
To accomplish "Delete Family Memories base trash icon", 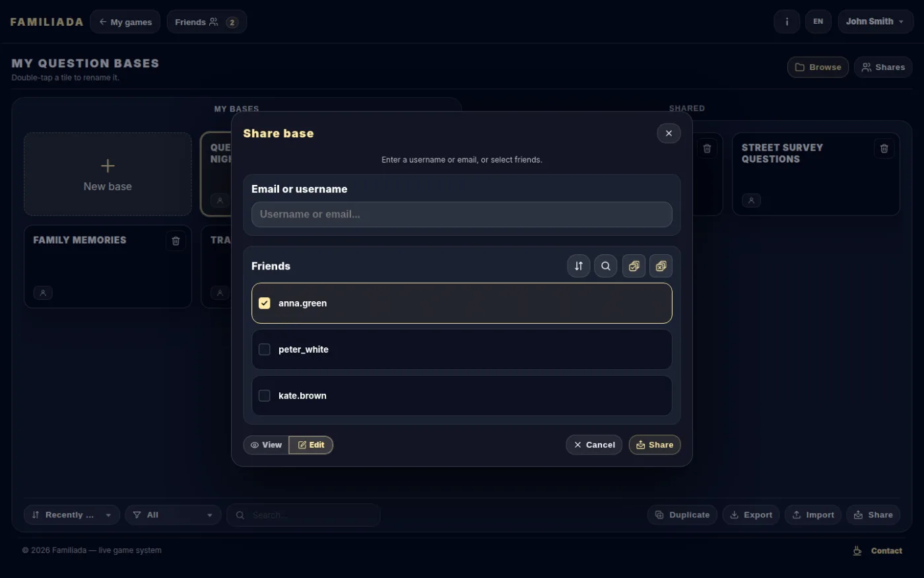I will (x=176, y=241).
